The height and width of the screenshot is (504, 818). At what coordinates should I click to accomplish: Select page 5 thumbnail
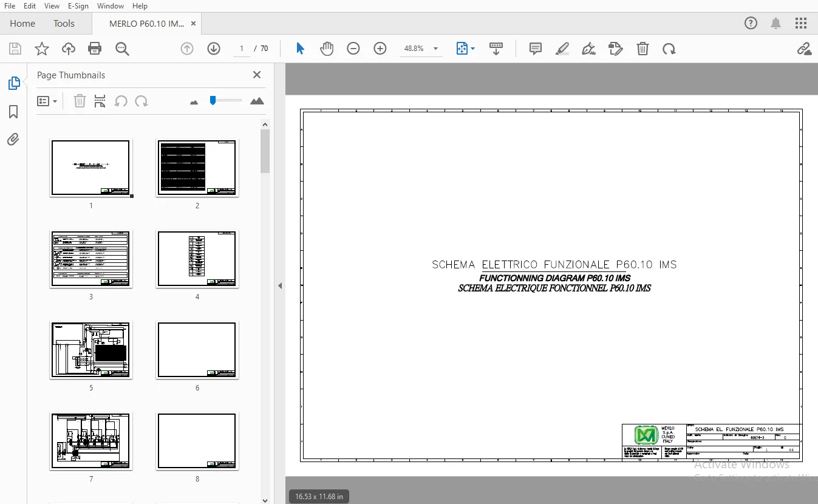91,350
